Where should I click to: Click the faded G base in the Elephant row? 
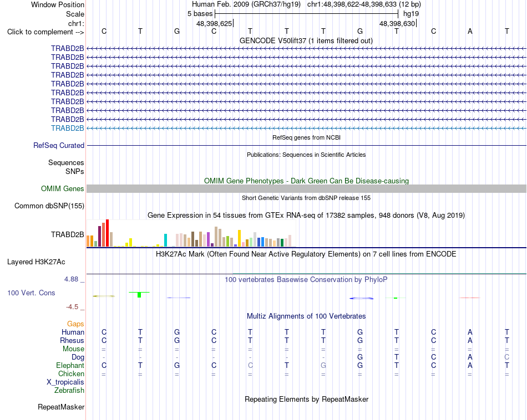[x=323, y=365]
